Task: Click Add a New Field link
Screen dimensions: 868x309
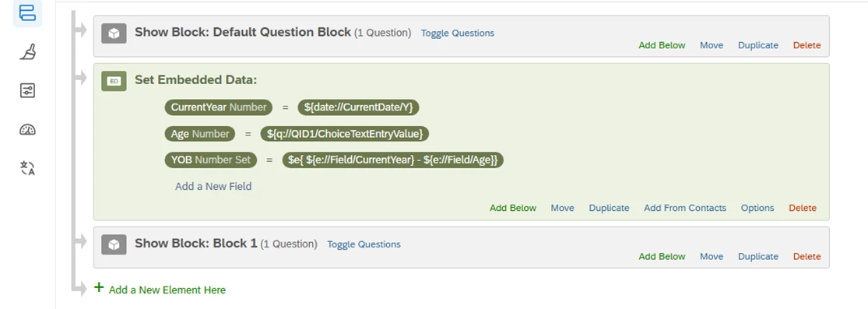Action: [213, 186]
